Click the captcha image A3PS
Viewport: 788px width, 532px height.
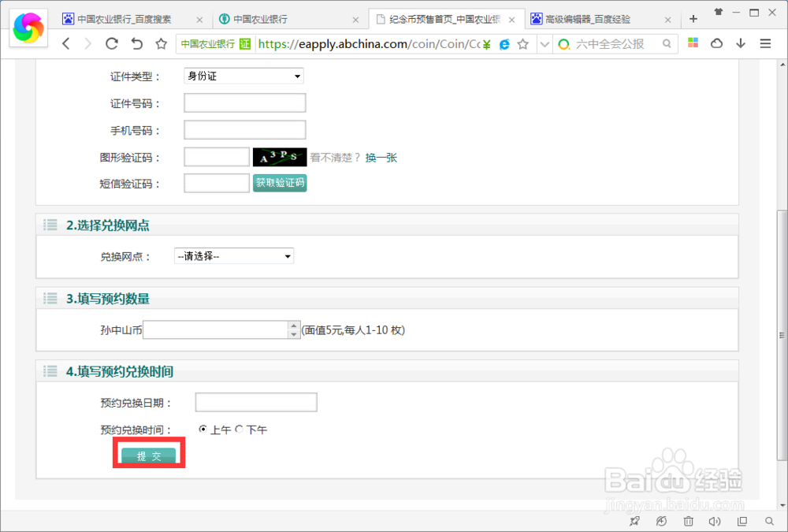(x=280, y=157)
